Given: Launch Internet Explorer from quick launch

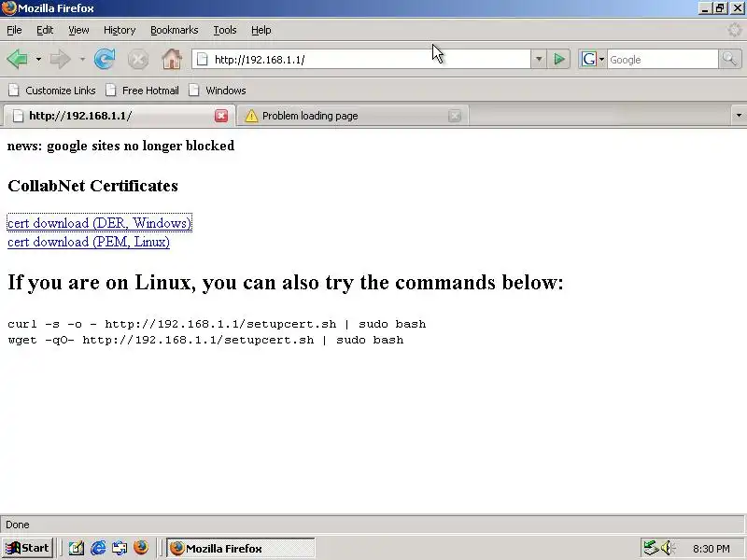Looking at the screenshot, I should coord(98,548).
